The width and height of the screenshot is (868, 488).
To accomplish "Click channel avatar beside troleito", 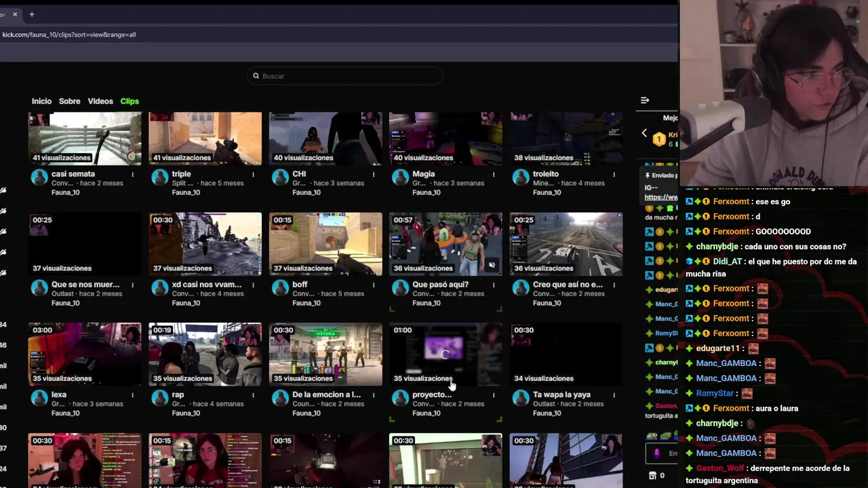I will click(x=521, y=178).
